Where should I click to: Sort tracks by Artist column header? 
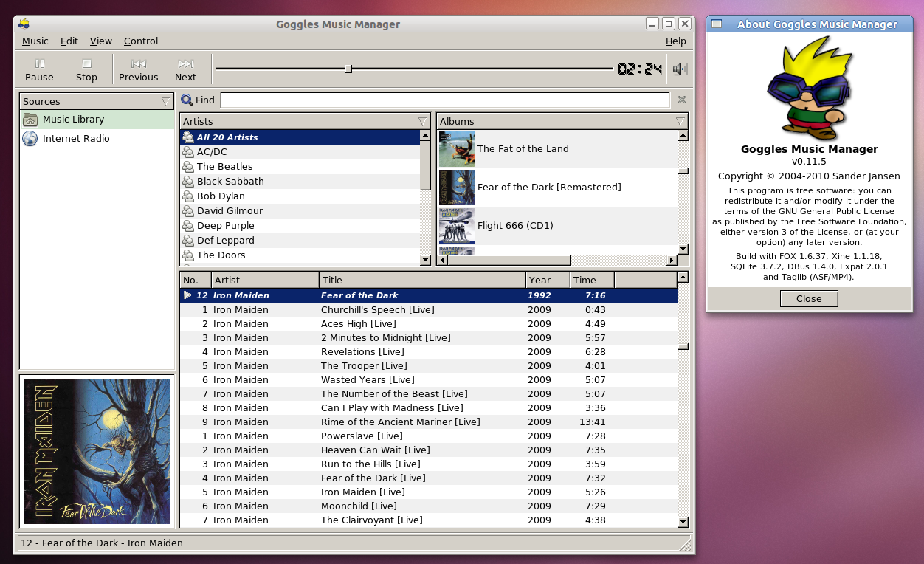[265, 280]
